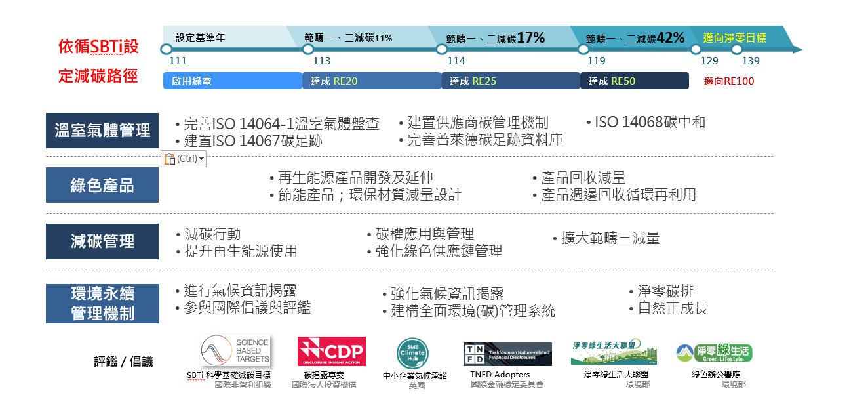Open the Paste Options (Ctrl) dropdown
Screen dimensions: 868x414
(184, 159)
